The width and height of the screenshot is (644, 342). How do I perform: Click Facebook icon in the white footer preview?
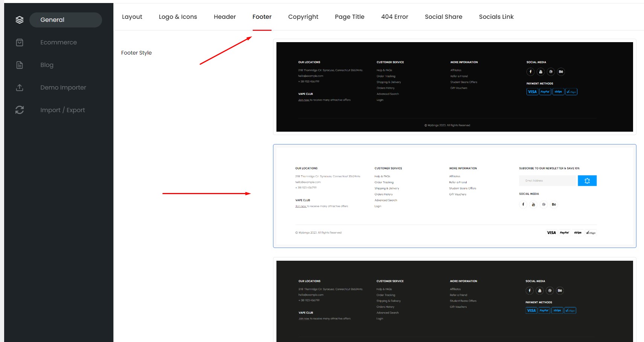(x=523, y=204)
